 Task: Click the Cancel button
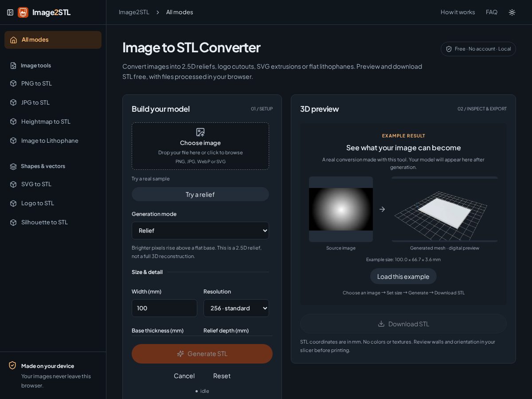(x=184, y=376)
